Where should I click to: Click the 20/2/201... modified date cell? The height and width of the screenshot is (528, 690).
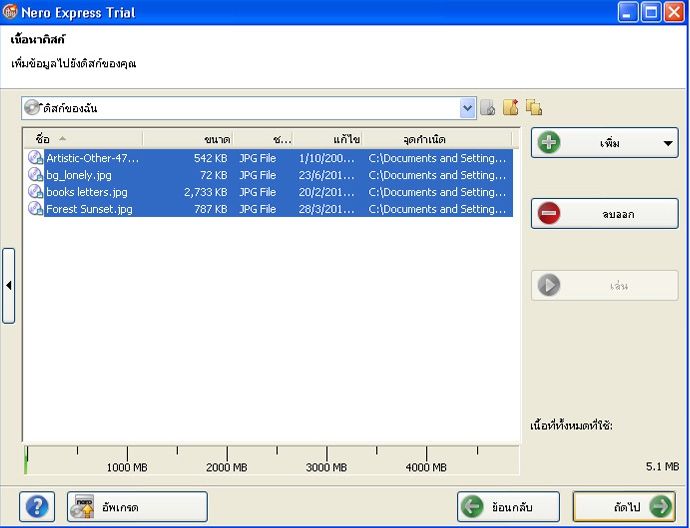327,192
